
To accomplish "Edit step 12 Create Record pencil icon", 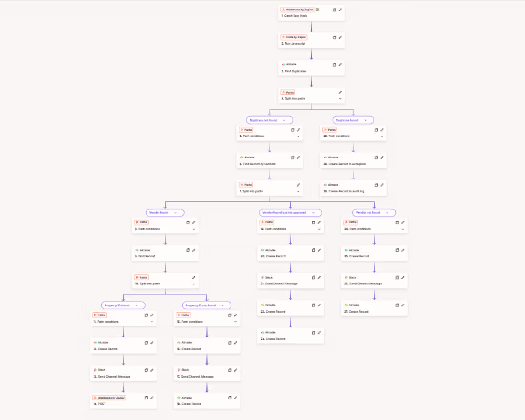I will click(152, 343).
